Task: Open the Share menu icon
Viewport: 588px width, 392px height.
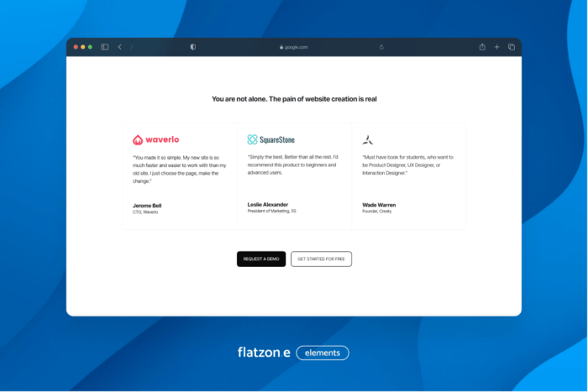Action: (x=483, y=47)
